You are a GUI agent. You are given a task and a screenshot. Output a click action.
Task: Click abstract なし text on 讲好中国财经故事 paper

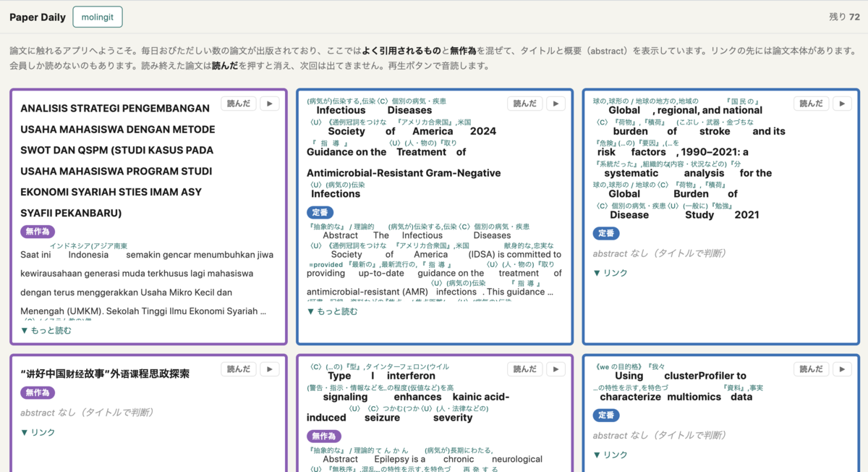(87, 413)
